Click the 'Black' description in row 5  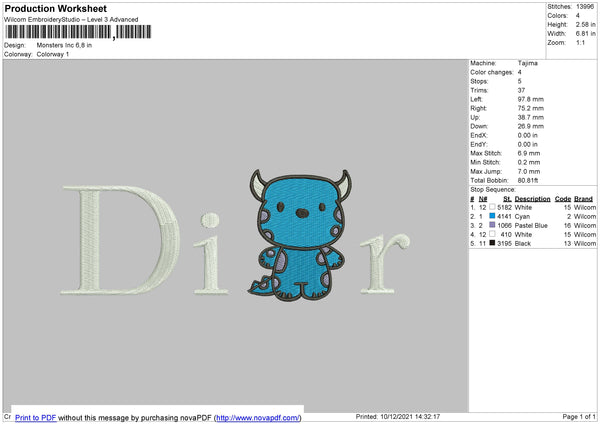(523, 243)
